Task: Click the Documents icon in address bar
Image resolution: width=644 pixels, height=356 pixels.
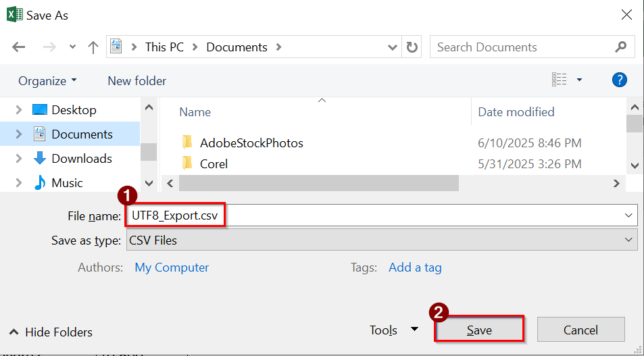Action: [x=117, y=47]
